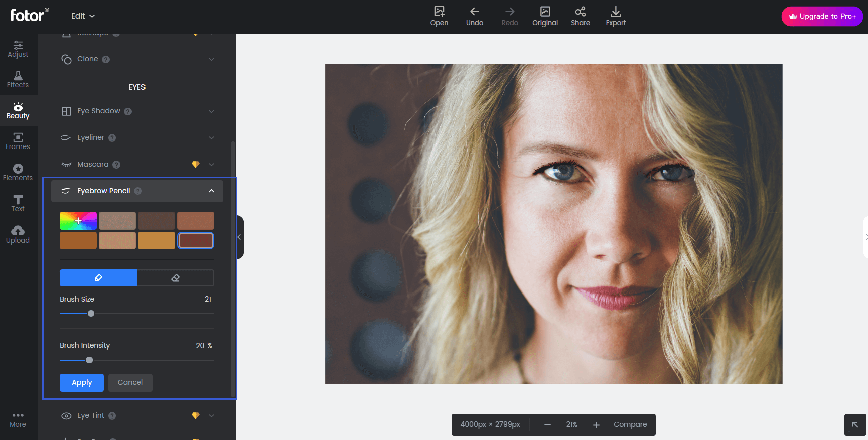Select the sienna brown swatch

click(196, 221)
